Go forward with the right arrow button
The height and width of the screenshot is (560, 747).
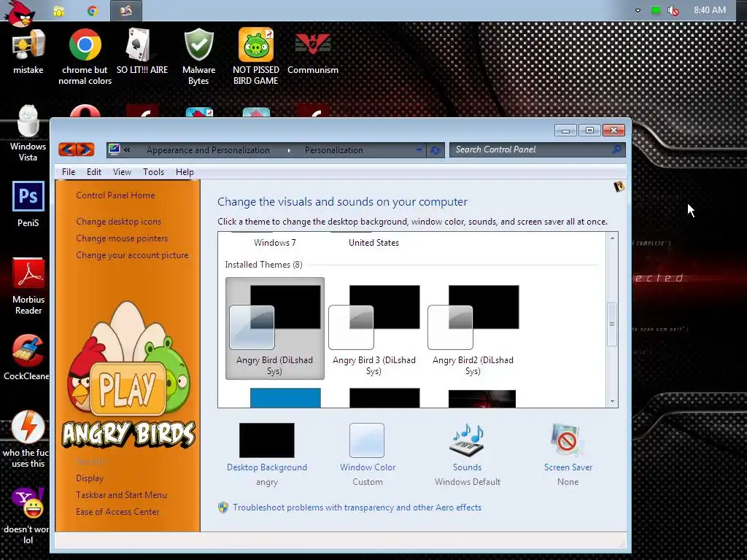coord(85,149)
